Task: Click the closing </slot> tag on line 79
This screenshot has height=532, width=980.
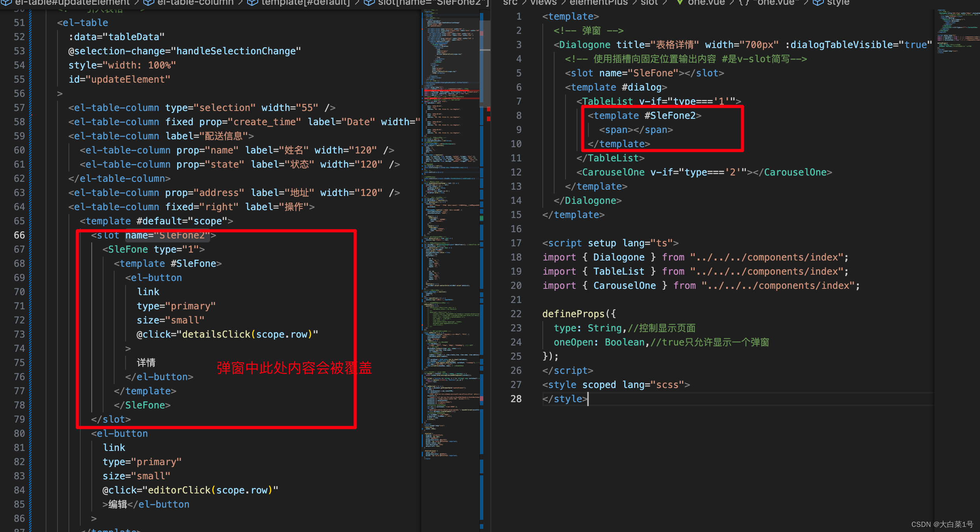Action: point(111,419)
